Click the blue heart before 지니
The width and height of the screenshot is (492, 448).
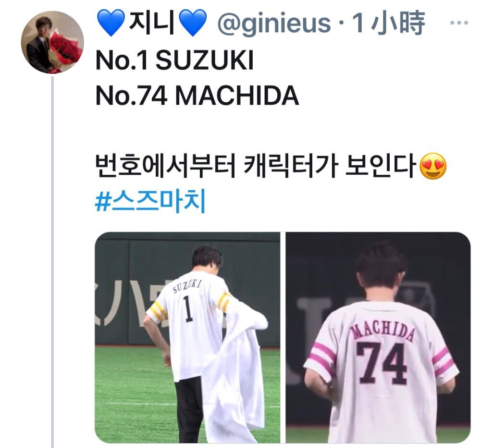[x=111, y=23]
